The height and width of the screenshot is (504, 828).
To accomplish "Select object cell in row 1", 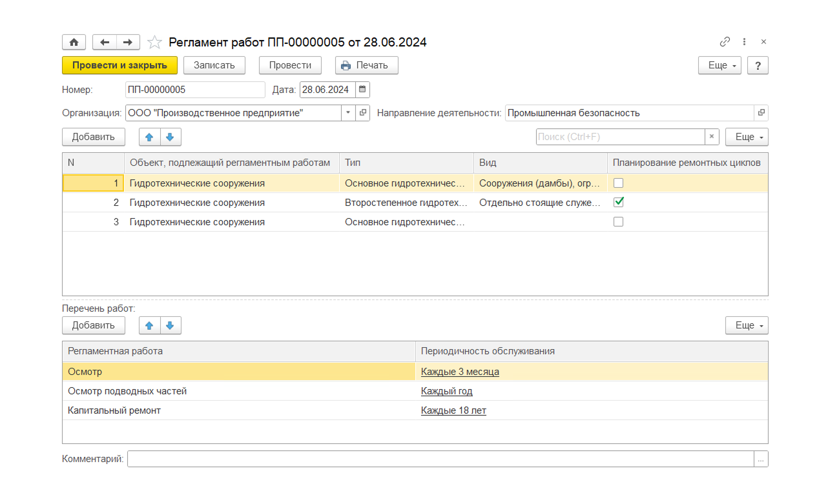I will pos(231,183).
